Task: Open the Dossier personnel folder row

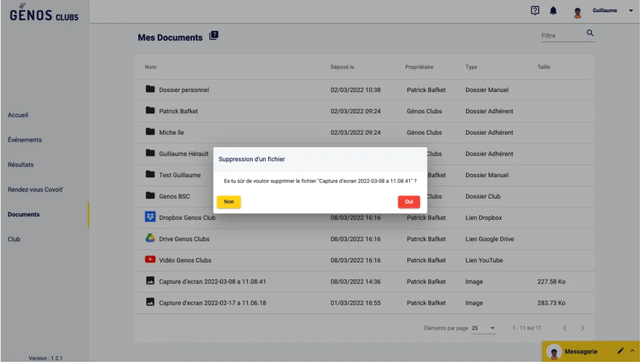Action: 184,90
